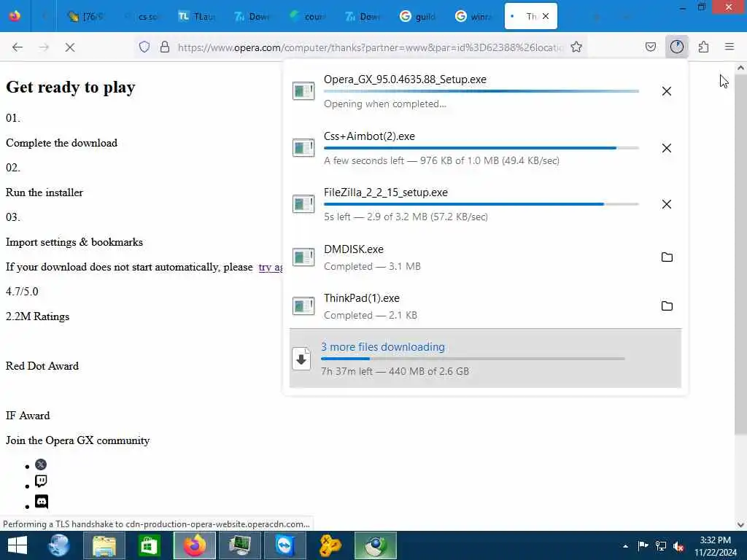Image resolution: width=747 pixels, height=560 pixels.
Task: Close the active 'Th' tab
Action: (x=546, y=16)
